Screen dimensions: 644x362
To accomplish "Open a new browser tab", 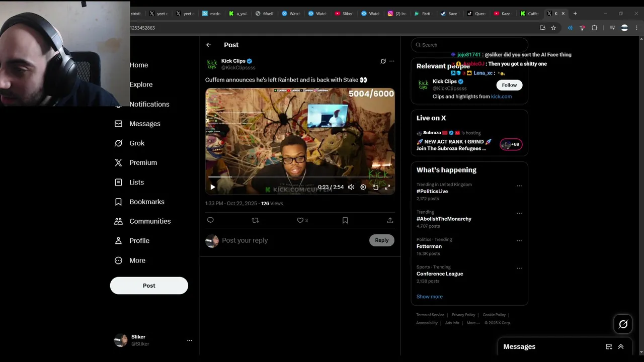I will (576, 14).
